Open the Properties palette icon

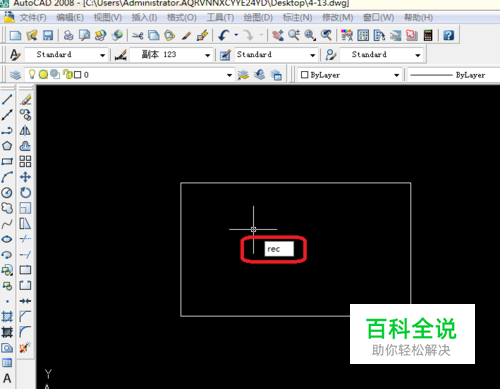(x=347, y=35)
